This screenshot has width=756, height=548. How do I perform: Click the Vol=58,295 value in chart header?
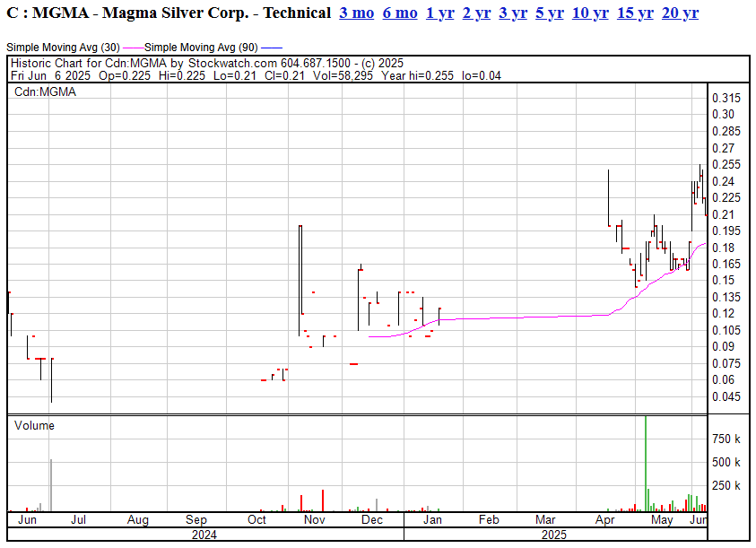click(343, 75)
